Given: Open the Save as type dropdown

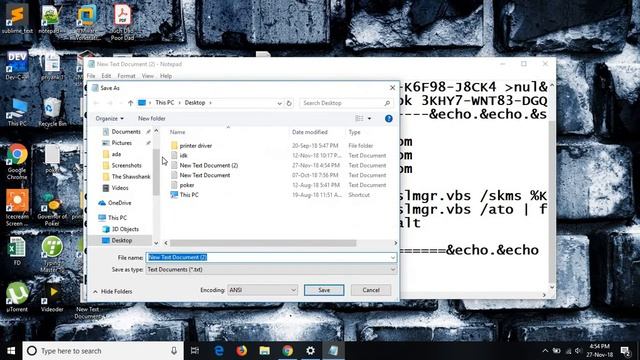Looking at the screenshot, I should [x=271, y=269].
